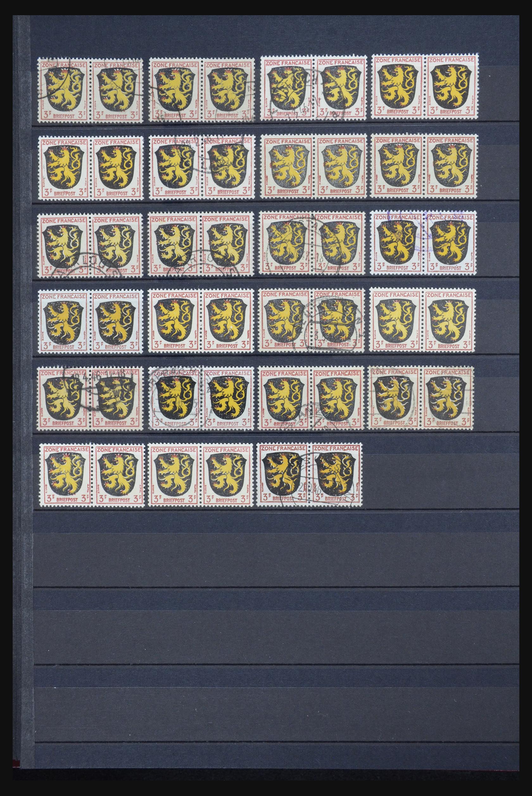Click the last pair of the fourth row
The height and width of the screenshot is (796, 532).
422,320
